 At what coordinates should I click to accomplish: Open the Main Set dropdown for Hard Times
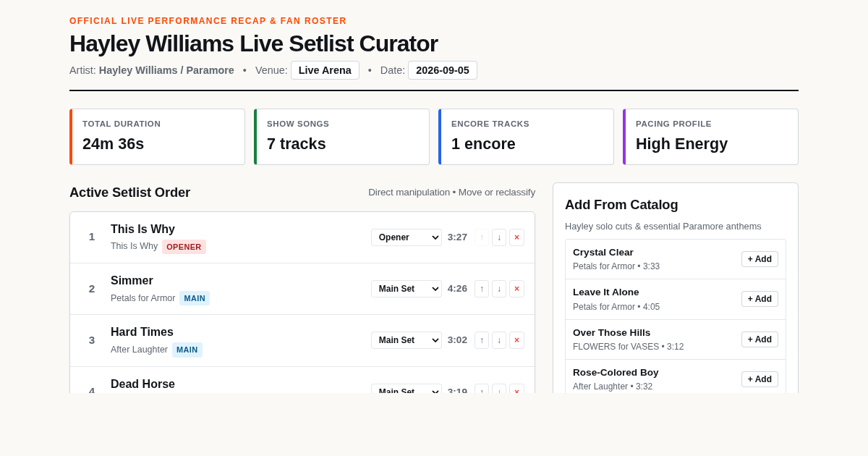tap(407, 340)
